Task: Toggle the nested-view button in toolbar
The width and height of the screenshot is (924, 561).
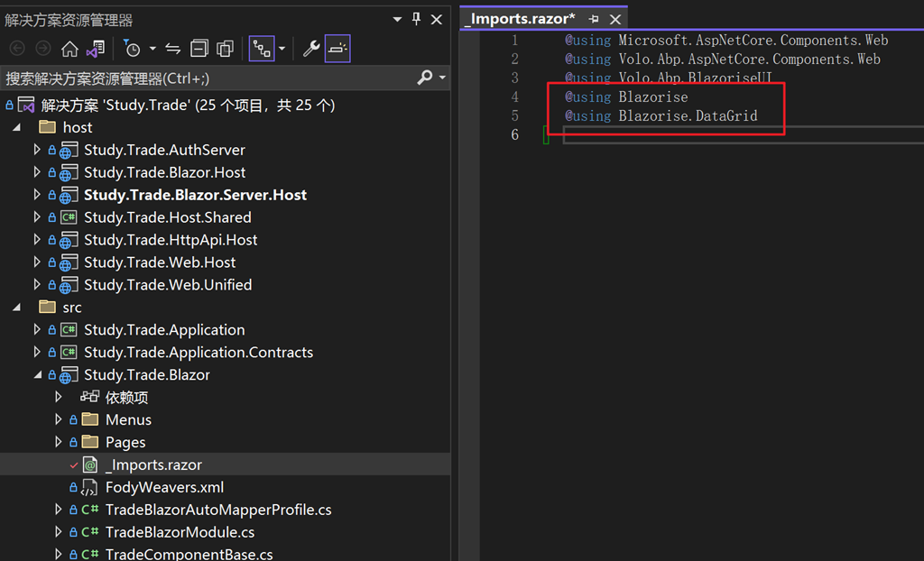Action: tap(262, 49)
